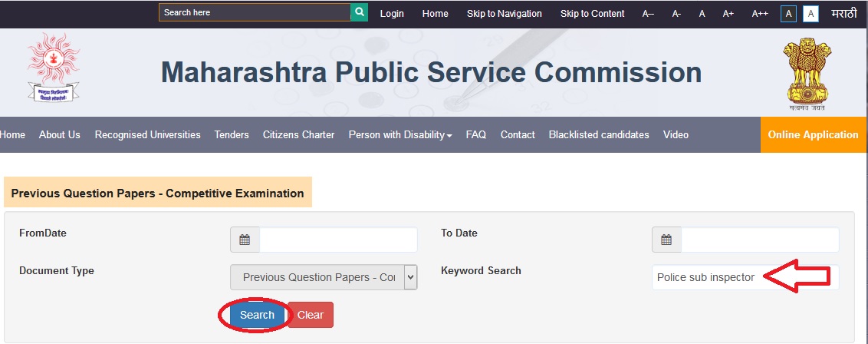Set smallest font size with A–
The width and height of the screenshot is (868, 344).
click(x=648, y=14)
